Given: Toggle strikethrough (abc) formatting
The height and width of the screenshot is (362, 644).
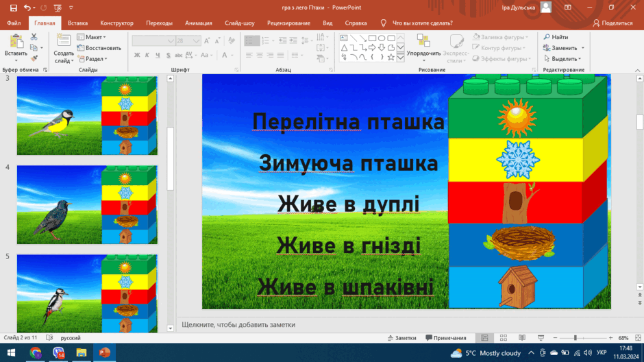Looking at the screenshot, I should pyautogui.click(x=178, y=55).
